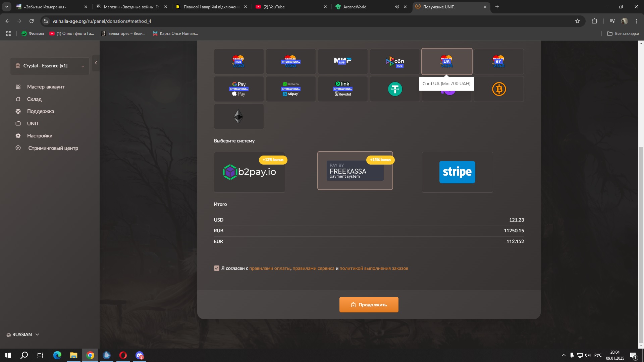Open the RUSSIAN language selector
644x362 pixels.
click(23, 335)
